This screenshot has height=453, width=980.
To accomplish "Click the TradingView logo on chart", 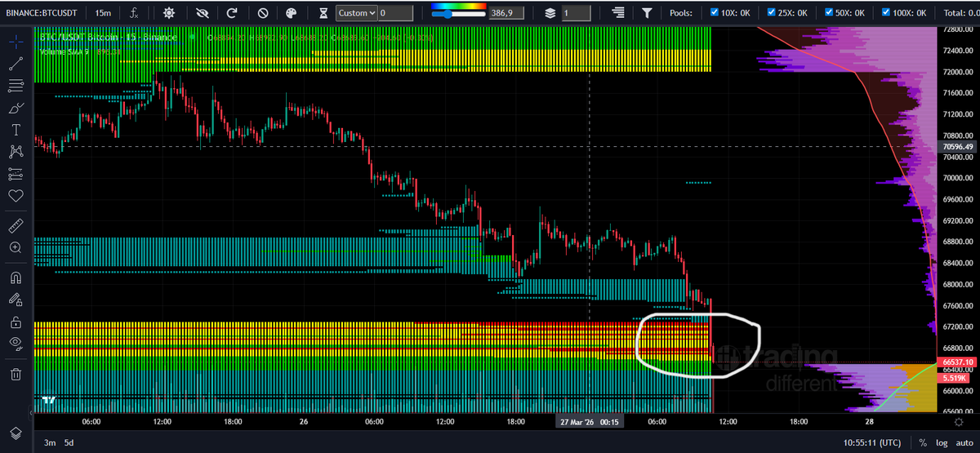I will (50, 401).
